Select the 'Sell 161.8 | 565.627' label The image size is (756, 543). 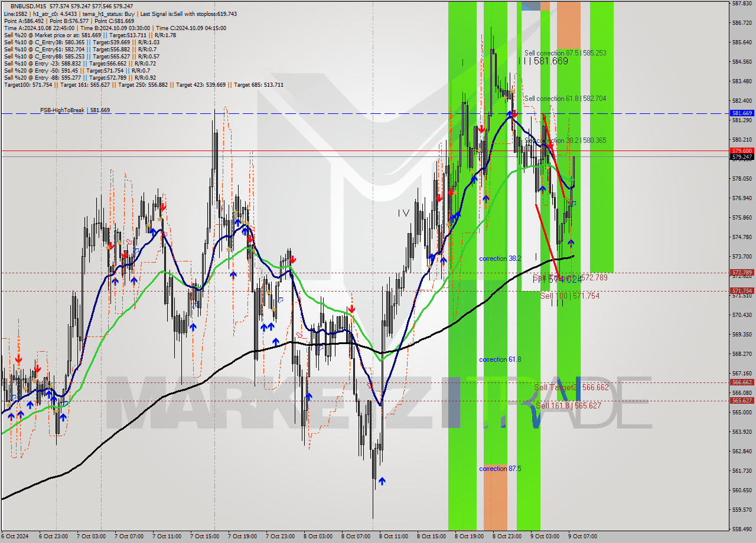pyautogui.click(x=568, y=405)
